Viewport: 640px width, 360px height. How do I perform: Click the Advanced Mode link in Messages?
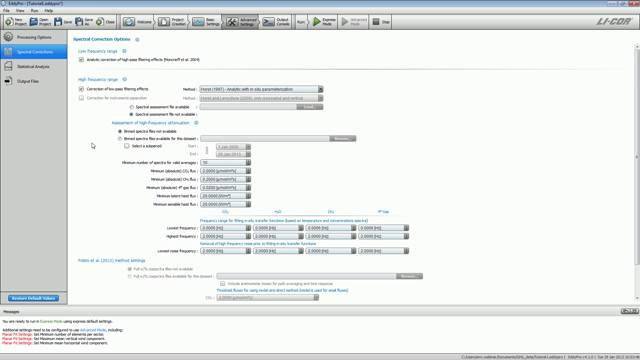click(x=93, y=330)
